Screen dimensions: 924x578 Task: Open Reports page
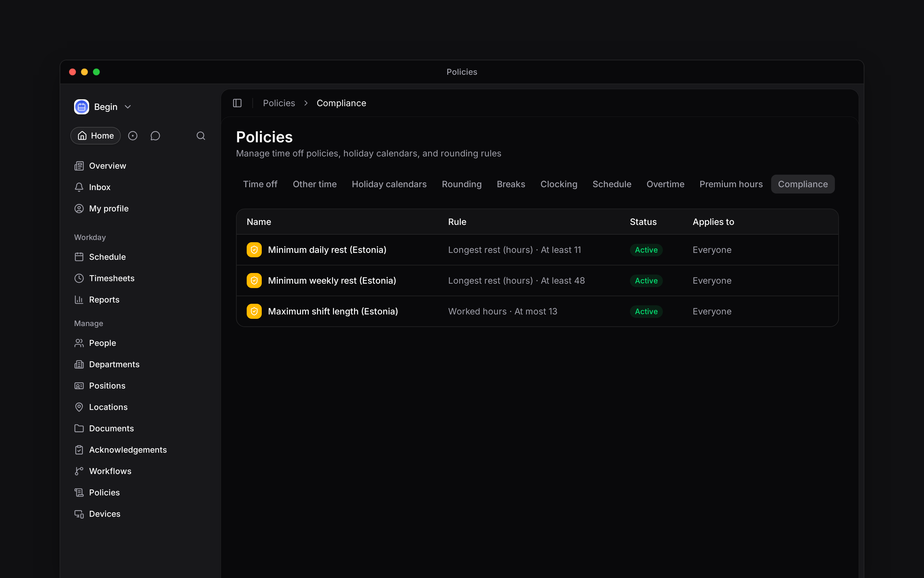click(x=104, y=300)
